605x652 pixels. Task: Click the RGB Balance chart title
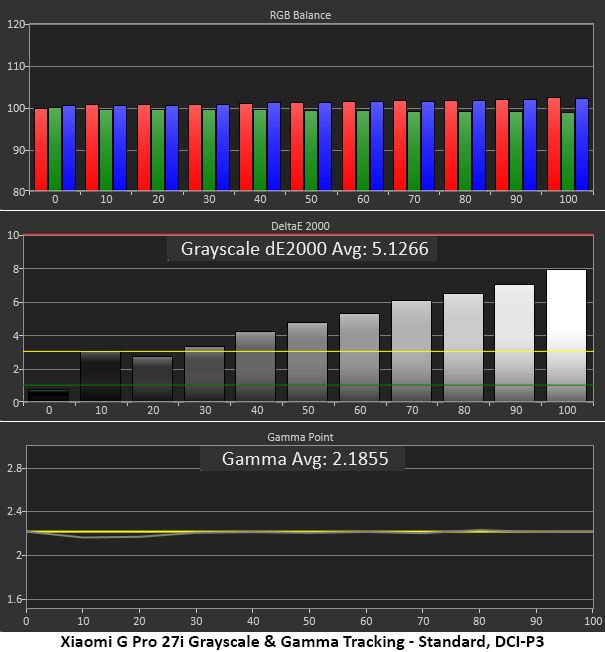pyautogui.click(x=300, y=15)
